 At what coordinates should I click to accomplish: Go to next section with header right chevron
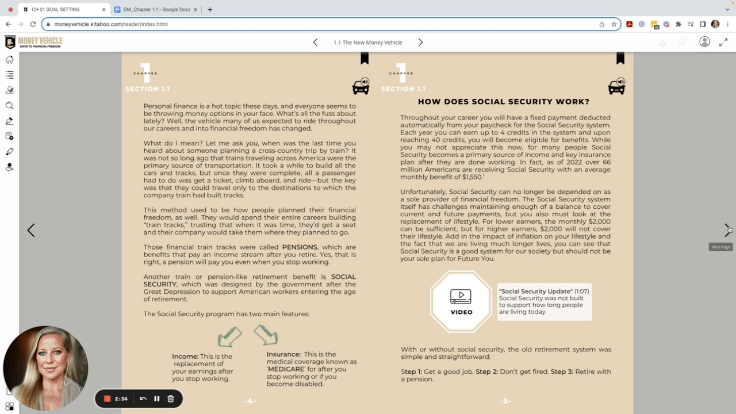[421, 42]
